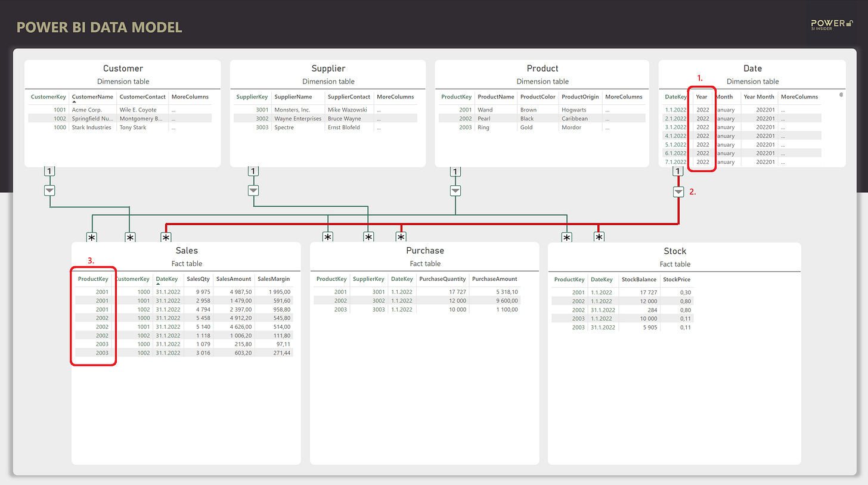
Task: Click SalesAmount column header
Action: [x=234, y=279]
